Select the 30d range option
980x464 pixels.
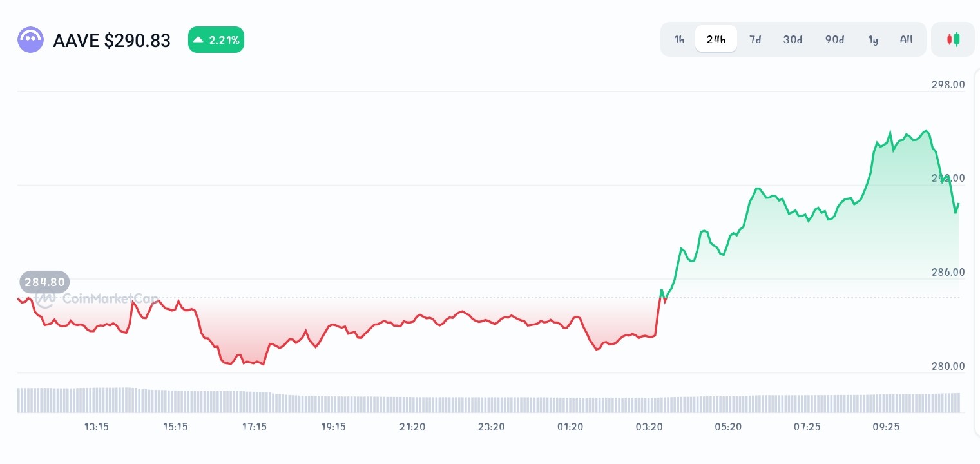point(793,39)
